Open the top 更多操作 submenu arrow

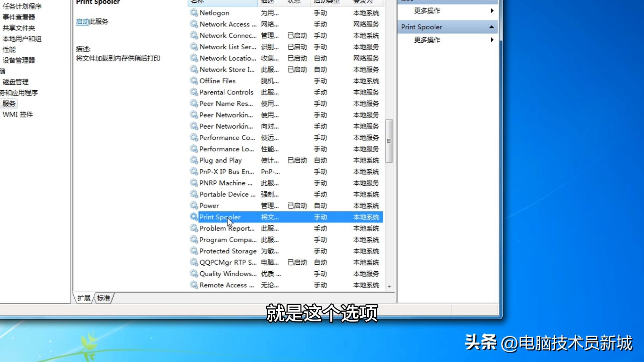(492, 11)
